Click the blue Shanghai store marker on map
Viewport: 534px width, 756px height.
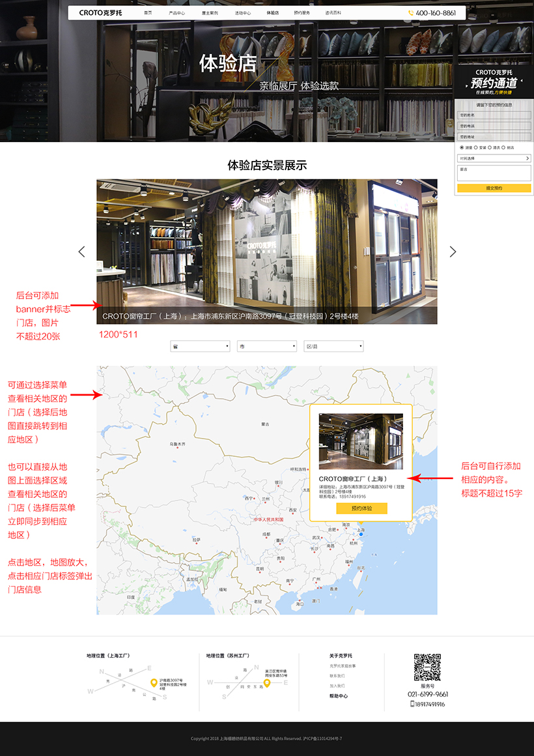(x=361, y=534)
